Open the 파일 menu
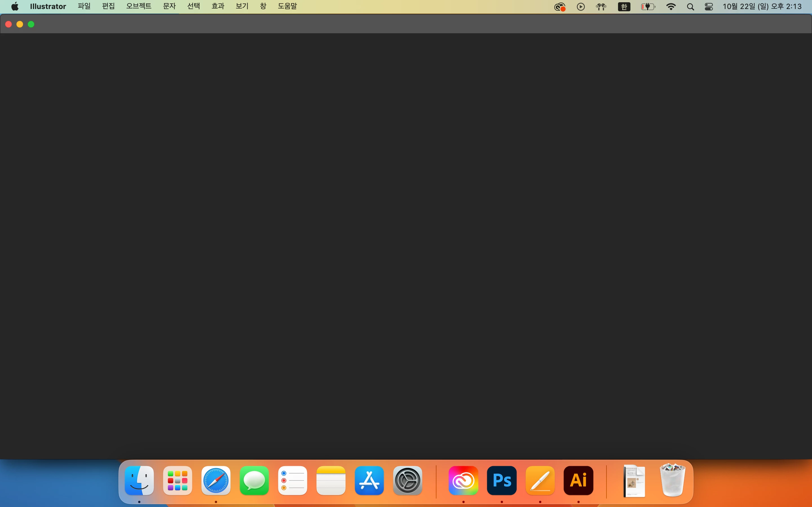The image size is (812, 507). (x=84, y=6)
